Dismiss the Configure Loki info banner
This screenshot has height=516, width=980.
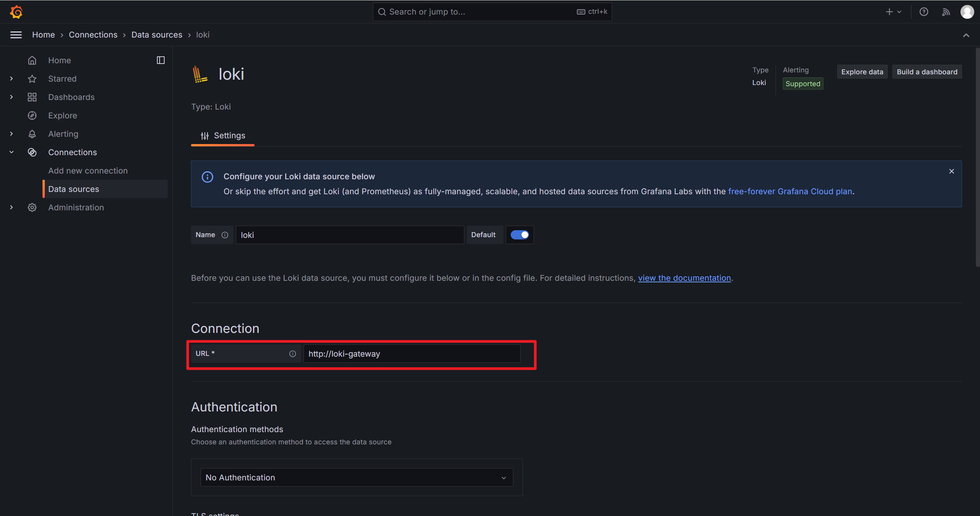(x=952, y=171)
